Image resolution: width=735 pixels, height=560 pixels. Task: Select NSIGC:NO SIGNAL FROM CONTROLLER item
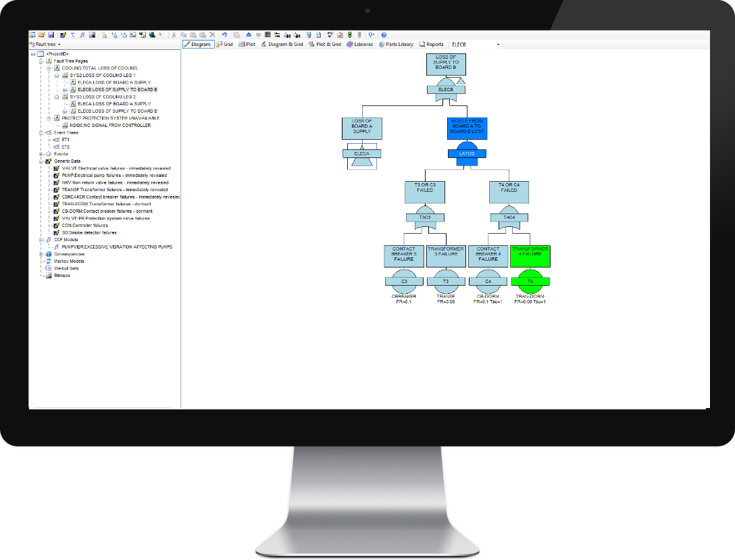tap(110, 125)
